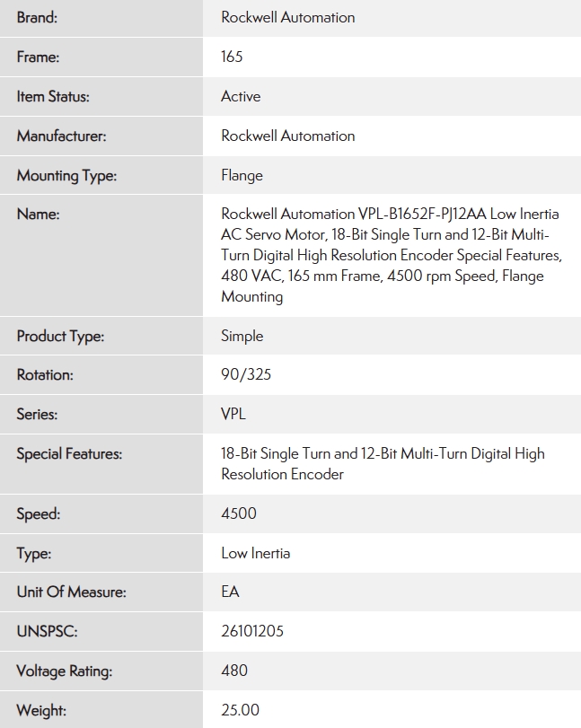Select the Unit Of Measure value EA
Screen dimensions: 581x728
point(231,592)
